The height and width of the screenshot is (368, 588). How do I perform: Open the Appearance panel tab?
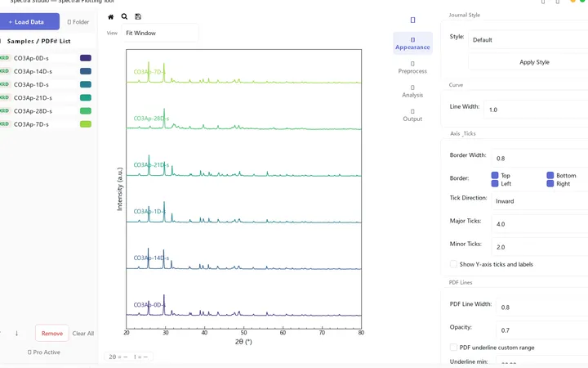click(x=412, y=43)
